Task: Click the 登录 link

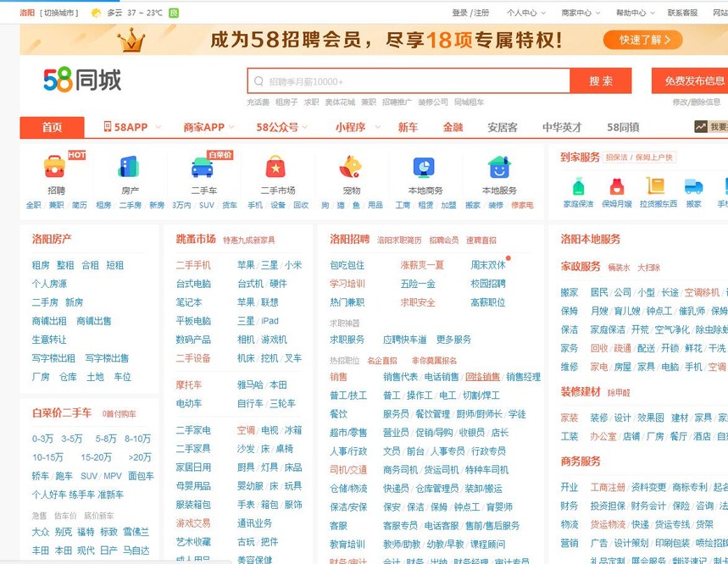Action: click(459, 13)
